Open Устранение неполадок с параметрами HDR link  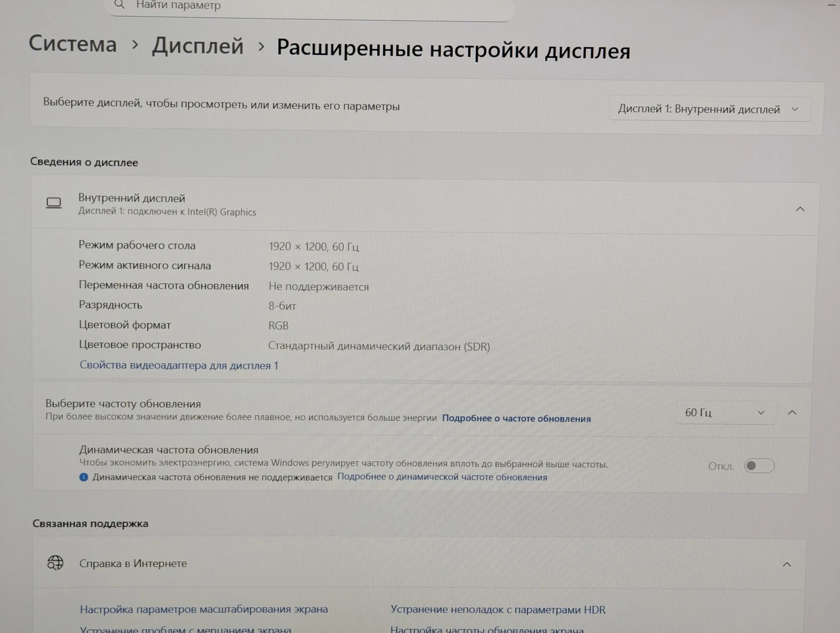click(x=498, y=609)
